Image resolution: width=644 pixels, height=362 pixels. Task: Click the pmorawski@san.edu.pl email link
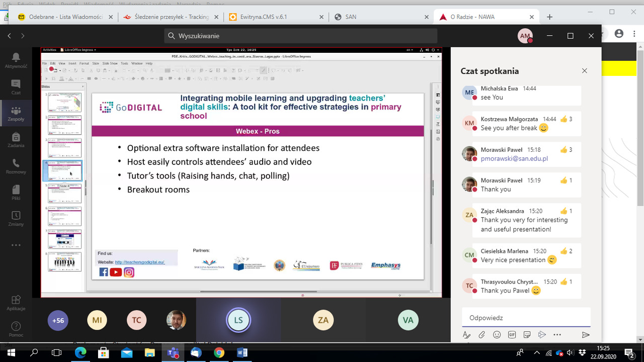pos(514,158)
